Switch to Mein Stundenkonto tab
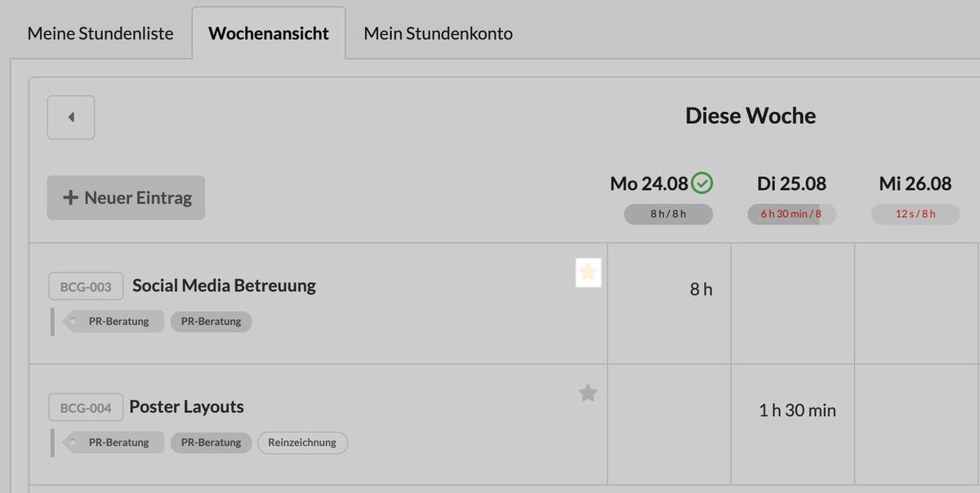The image size is (980, 493). 439,33
